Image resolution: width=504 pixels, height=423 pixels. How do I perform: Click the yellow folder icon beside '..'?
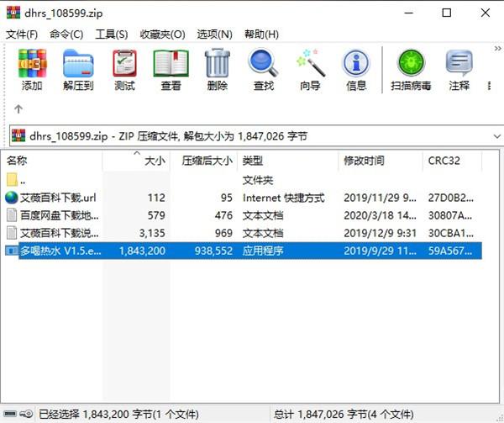coord(12,179)
